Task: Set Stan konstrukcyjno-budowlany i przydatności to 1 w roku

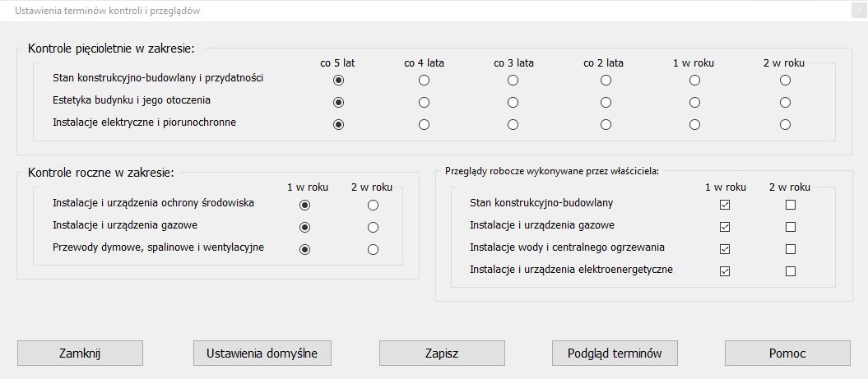Action: 694,81
